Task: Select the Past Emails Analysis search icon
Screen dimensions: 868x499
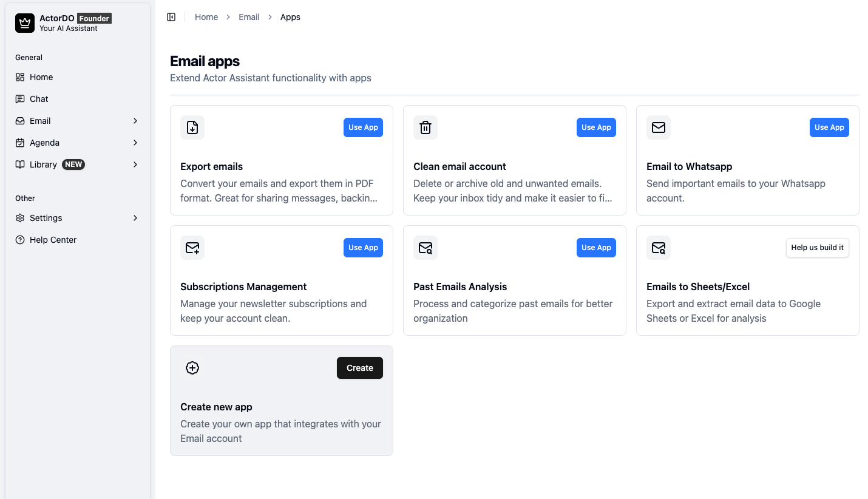Action: (x=426, y=248)
